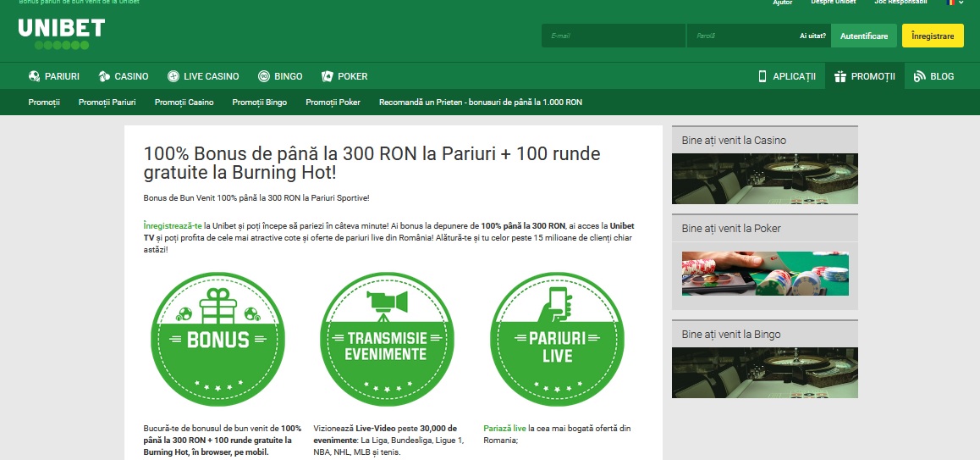Open the Aplicații page
The image size is (980, 460).
click(x=787, y=76)
